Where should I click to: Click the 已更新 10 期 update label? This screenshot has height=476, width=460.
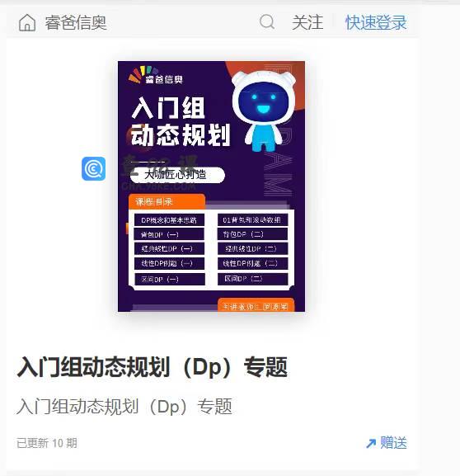pyautogui.click(x=47, y=443)
